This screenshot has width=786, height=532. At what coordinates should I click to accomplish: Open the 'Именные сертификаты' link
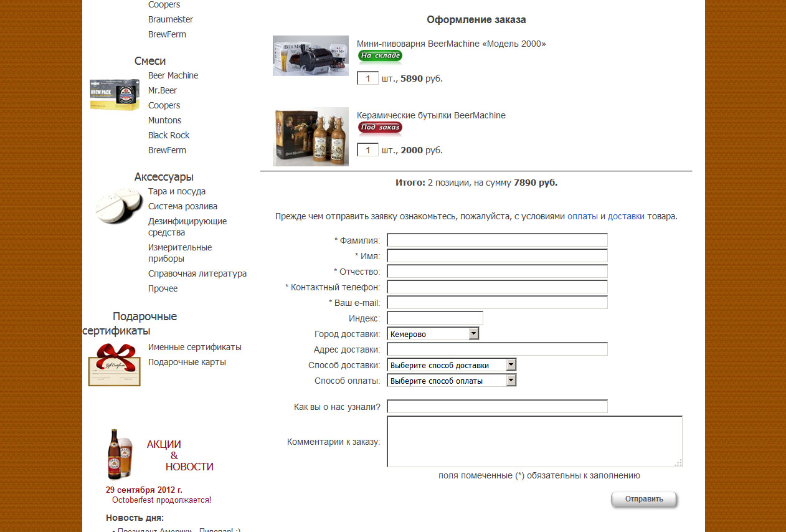[195, 347]
